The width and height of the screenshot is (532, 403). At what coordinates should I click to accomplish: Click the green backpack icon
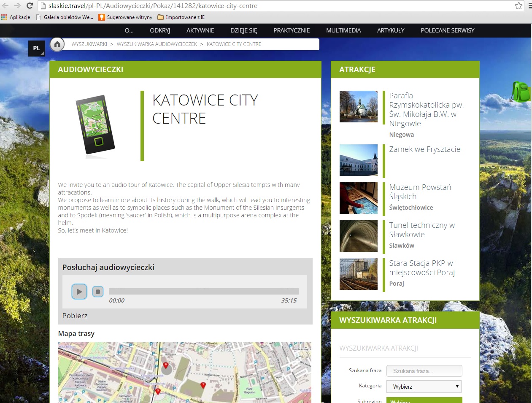pyautogui.click(x=521, y=91)
